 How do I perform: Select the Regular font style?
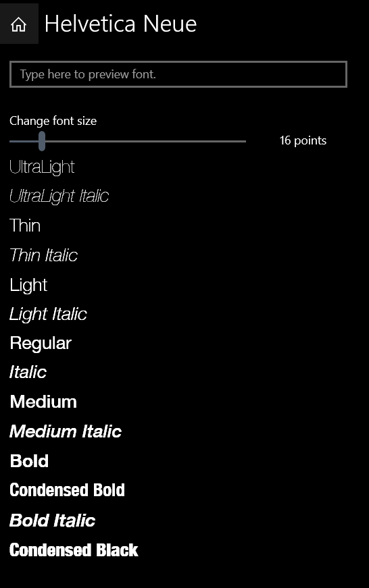pos(41,344)
